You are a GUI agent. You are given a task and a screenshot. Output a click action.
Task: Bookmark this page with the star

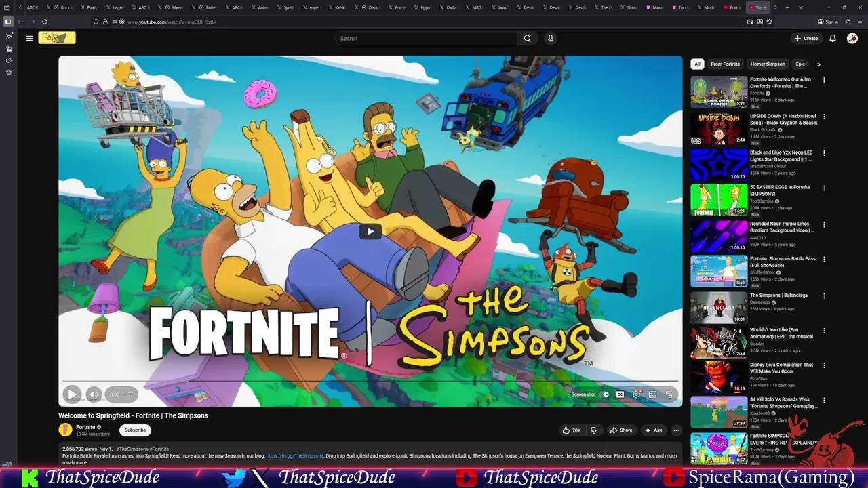[769, 22]
